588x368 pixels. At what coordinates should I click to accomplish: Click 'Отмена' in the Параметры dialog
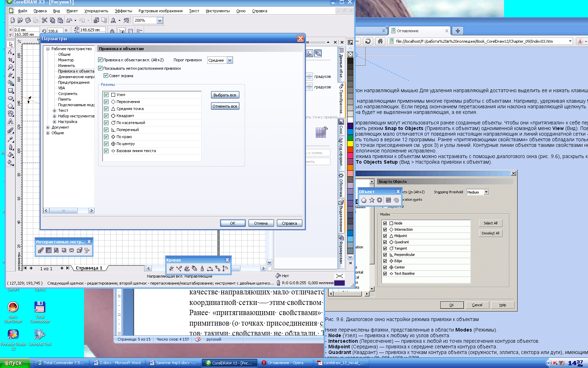261,223
